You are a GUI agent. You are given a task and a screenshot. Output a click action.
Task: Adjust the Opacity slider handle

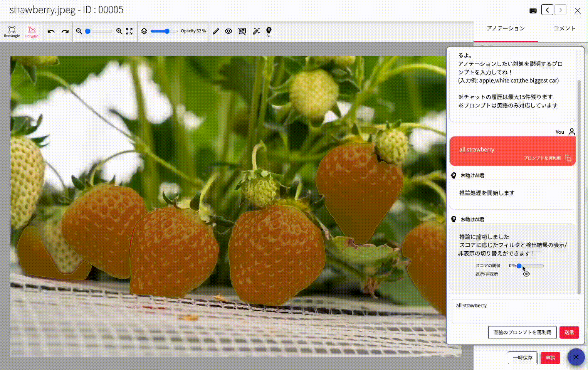click(x=167, y=31)
